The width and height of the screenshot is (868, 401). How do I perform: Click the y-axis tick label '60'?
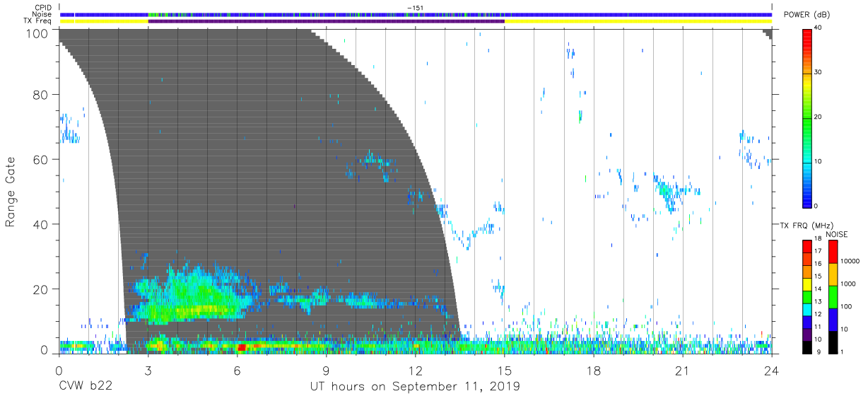click(x=42, y=160)
